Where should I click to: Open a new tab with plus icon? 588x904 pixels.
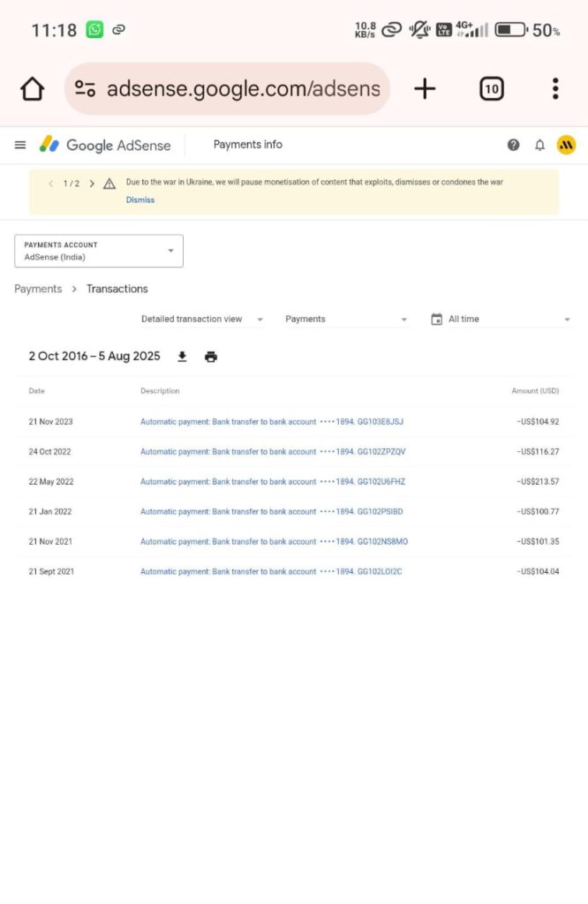click(425, 89)
